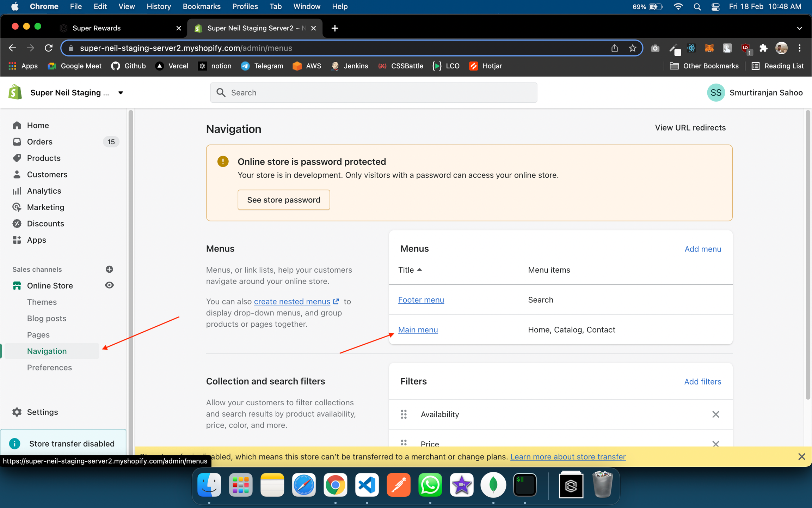Expand the store switcher dropdown arrow
This screenshot has height=508, width=812.
click(x=121, y=93)
